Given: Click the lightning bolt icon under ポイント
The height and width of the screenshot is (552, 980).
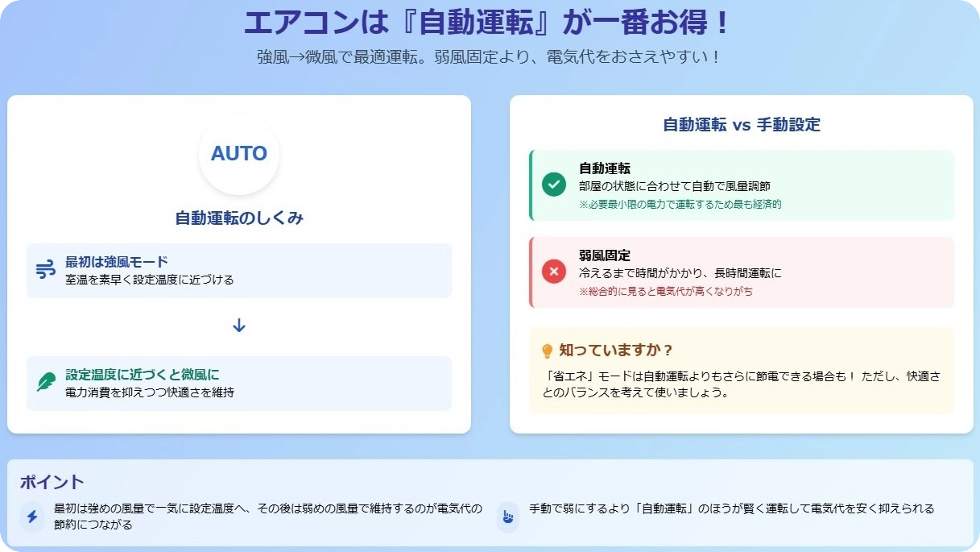Looking at the screenshot, I should [x=32, y=517].
